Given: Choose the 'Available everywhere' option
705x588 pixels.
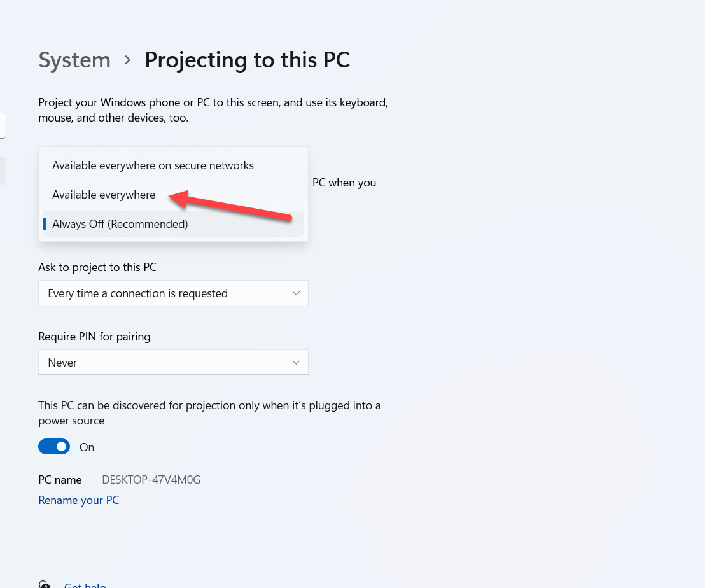Looking at the screenshot, I should (x=104, y=195).
